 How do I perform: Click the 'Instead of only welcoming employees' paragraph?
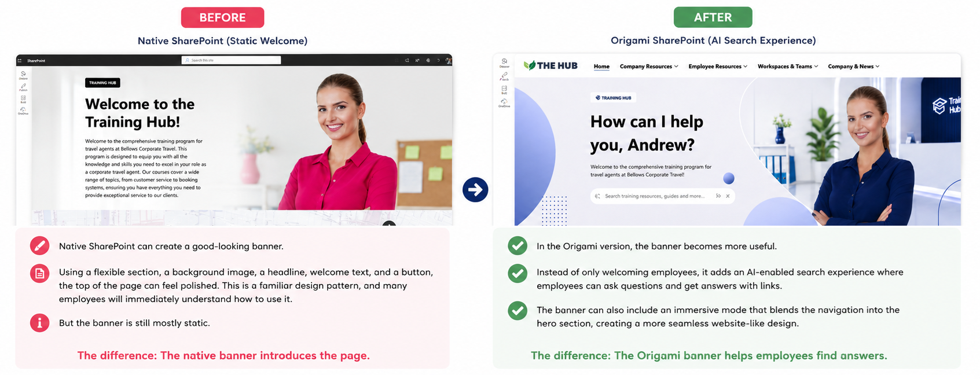(x=720, y=279)
